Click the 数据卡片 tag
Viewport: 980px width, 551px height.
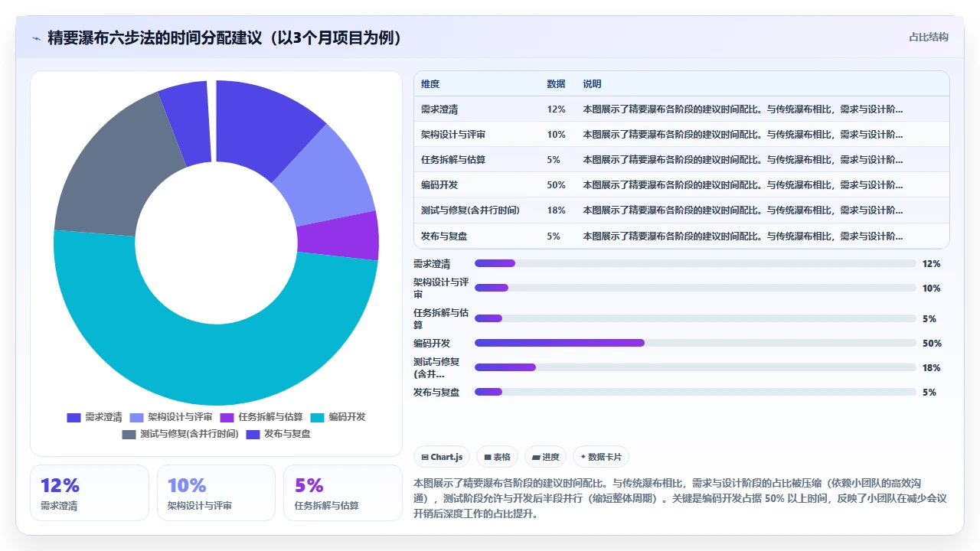[x=601, y=457]
